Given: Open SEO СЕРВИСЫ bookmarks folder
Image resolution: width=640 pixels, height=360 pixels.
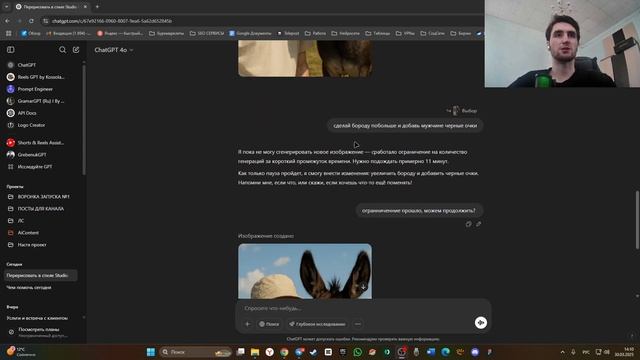Looking at the screenshot, I should pos(207,33).
